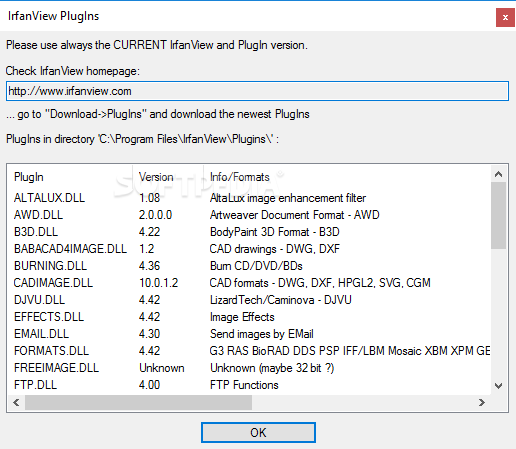
Task: Click version 4.00 of FTP.DLL
Action: coord(150,385)
